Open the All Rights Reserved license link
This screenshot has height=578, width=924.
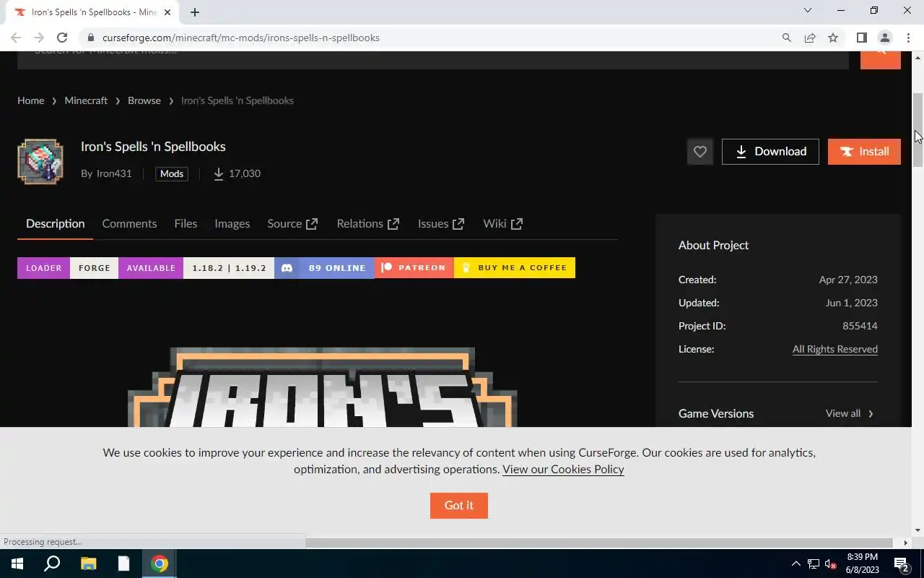pyautogui.click(x=835, y=349)
